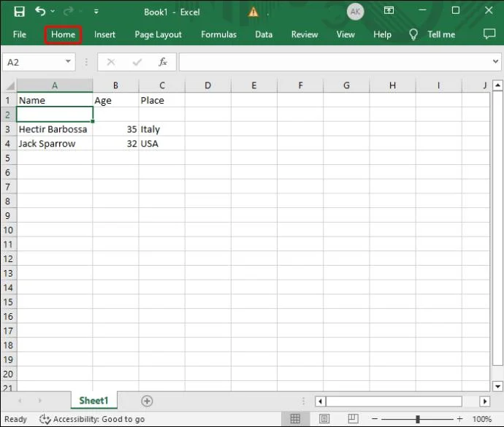
Task: Open the Customize Quick Access Toolbar dropdown
Action: (97, 12)
